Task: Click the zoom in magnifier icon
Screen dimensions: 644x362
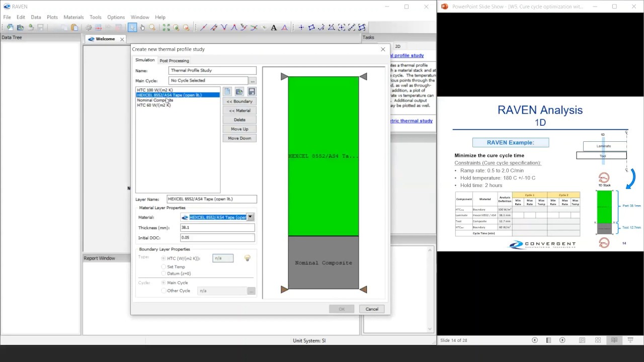Action: (x=176, y=28)
